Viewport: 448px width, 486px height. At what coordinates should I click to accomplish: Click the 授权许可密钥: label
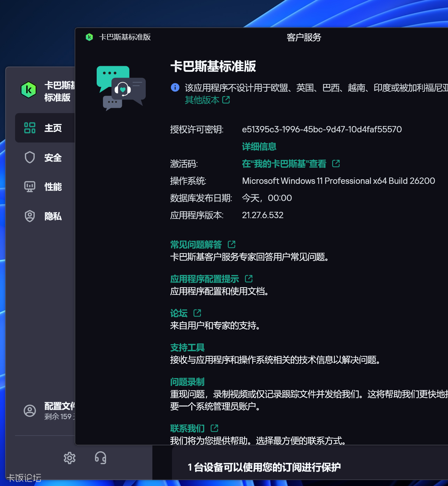coord(197,129)
